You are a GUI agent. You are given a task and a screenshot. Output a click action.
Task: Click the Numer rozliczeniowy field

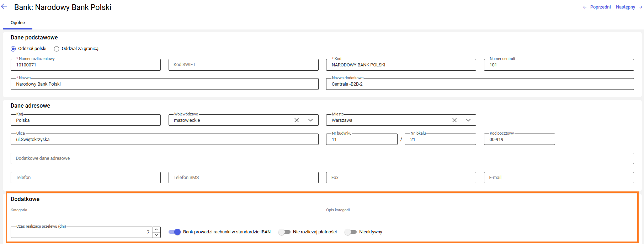point(86,65)
